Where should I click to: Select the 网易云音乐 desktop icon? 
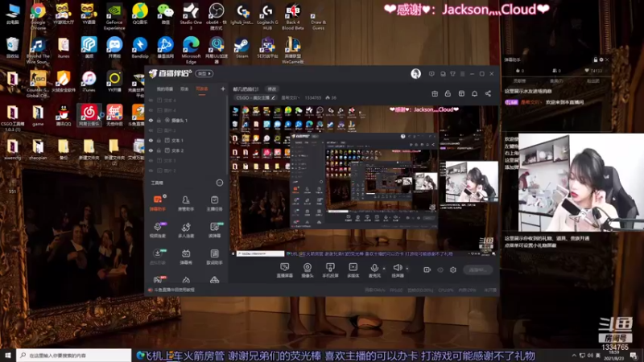point(89,115)
